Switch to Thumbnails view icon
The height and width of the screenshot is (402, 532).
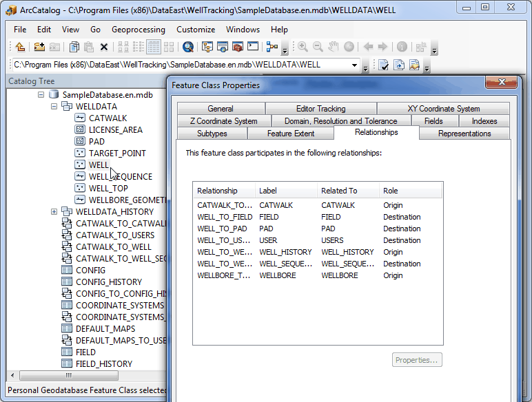tap(169, 47)
